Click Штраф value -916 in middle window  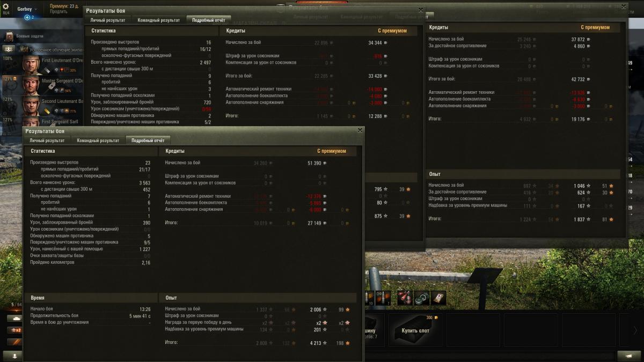(377, 56)
